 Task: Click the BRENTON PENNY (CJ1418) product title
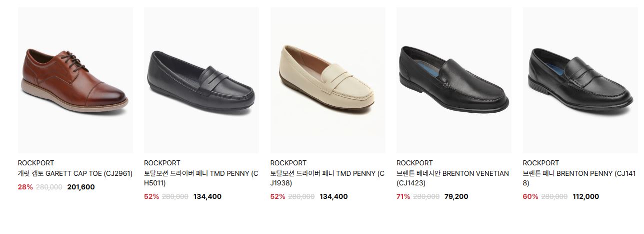pos(579,178)
